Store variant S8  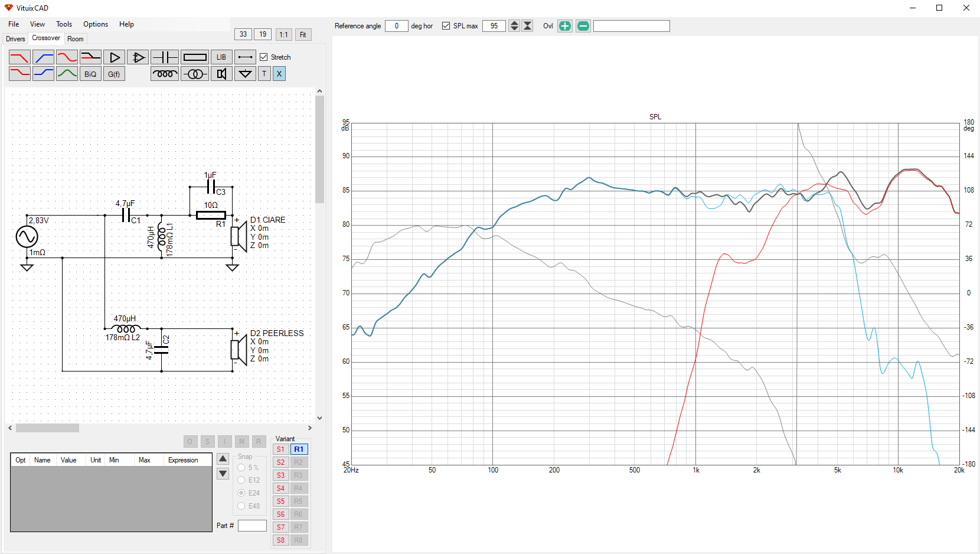click(x=280, y=540)
